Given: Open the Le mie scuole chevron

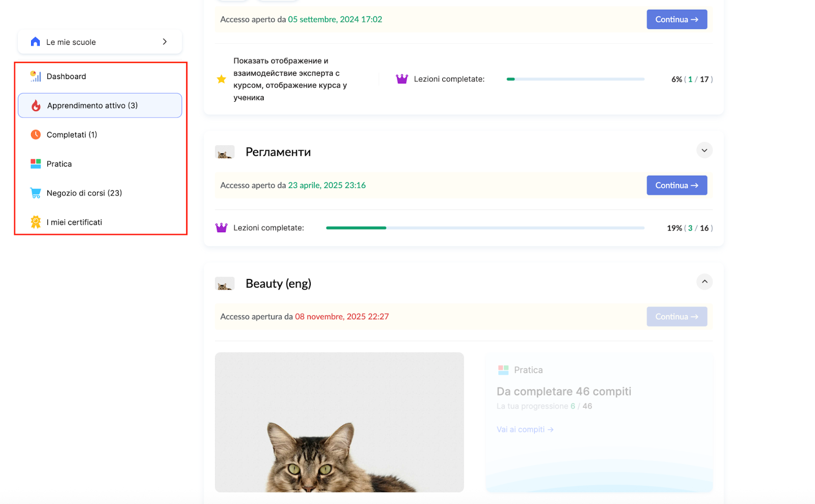Looking at the screenshot, I should tap(165, 42).
